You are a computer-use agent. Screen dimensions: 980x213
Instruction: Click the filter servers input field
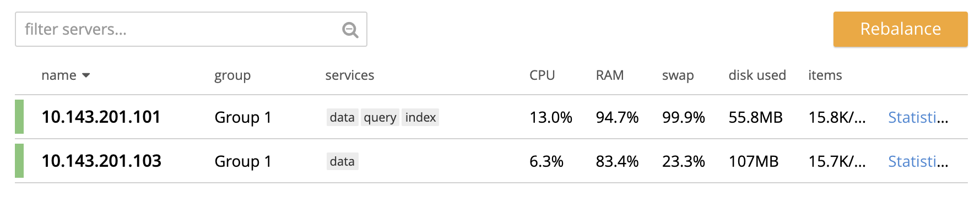point(191,29)
